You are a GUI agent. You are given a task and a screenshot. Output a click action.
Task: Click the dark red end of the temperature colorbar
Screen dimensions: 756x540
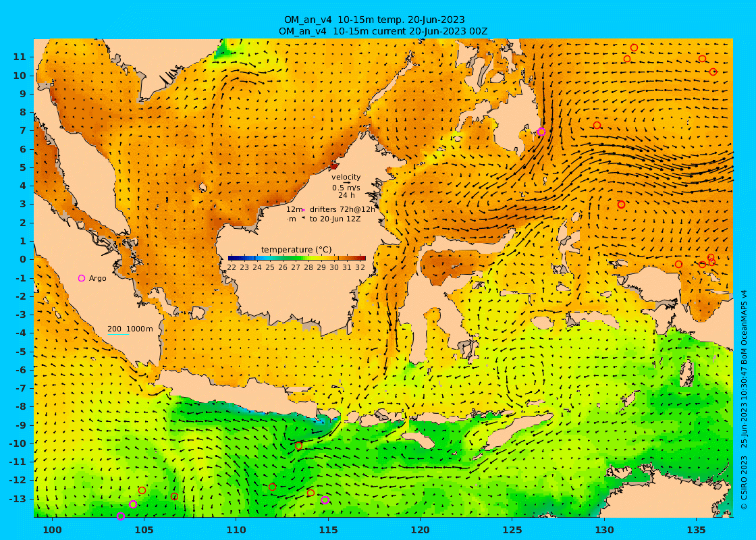click(362, 258)
